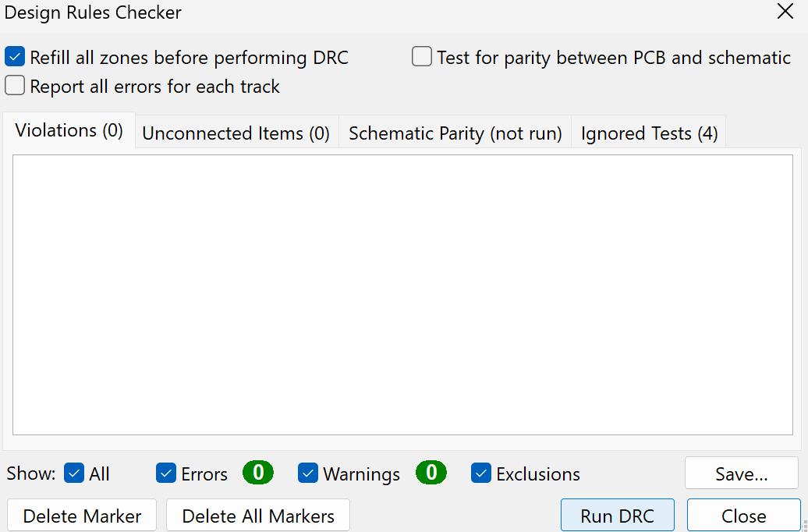The image size is (808, 532).
Task: Click the Delete All Markers button
Action: 258,516
